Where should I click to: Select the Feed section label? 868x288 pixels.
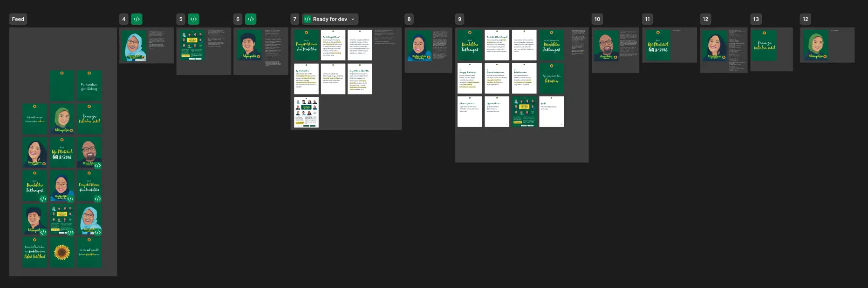click(18, 19)
